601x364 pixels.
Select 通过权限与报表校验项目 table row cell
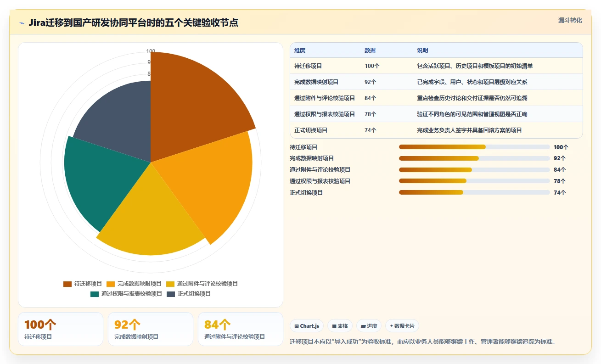point(325,114)
